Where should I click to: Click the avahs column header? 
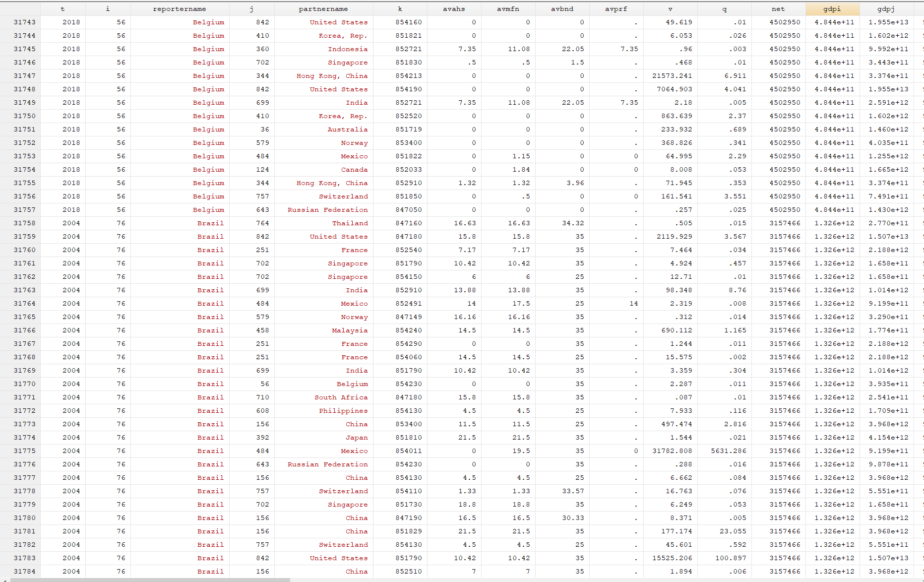454,9
